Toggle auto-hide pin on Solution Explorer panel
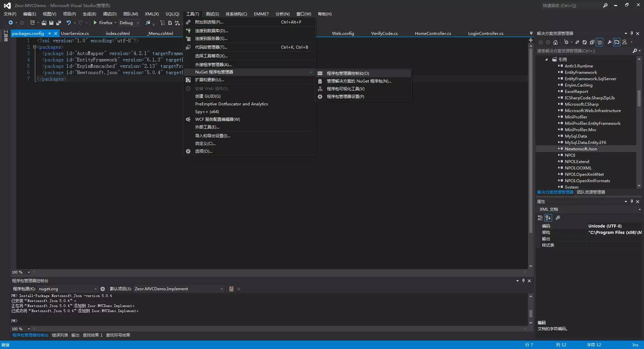 coord(632,33)
